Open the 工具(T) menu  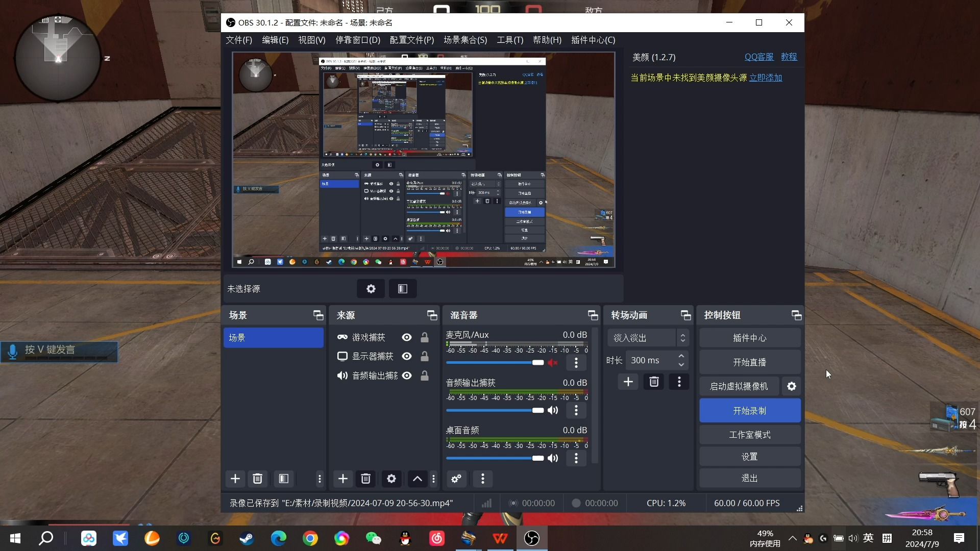pyautogui.click(x=509, y=40)
